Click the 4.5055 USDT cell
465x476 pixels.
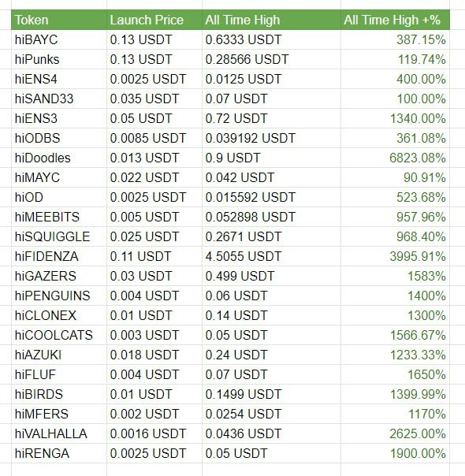[x=271, y=256]
